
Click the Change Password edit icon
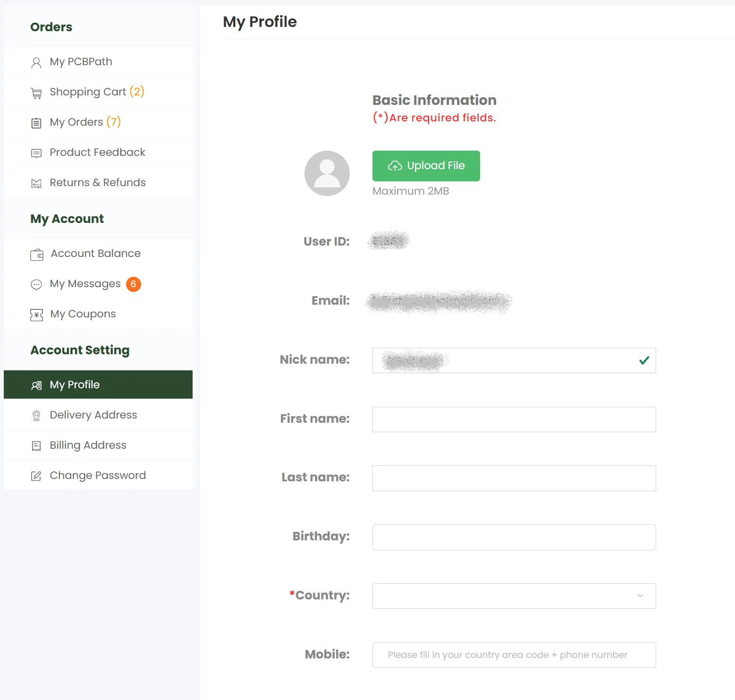[36, 476]
